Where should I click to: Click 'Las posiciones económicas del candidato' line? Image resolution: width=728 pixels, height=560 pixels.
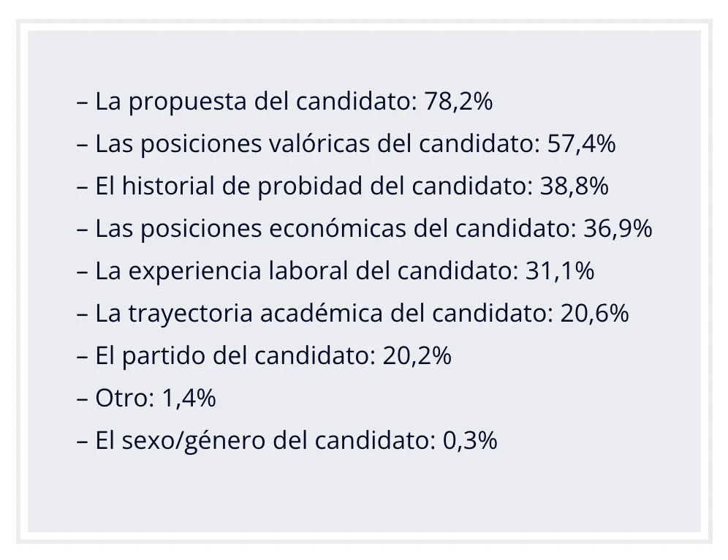365,228
